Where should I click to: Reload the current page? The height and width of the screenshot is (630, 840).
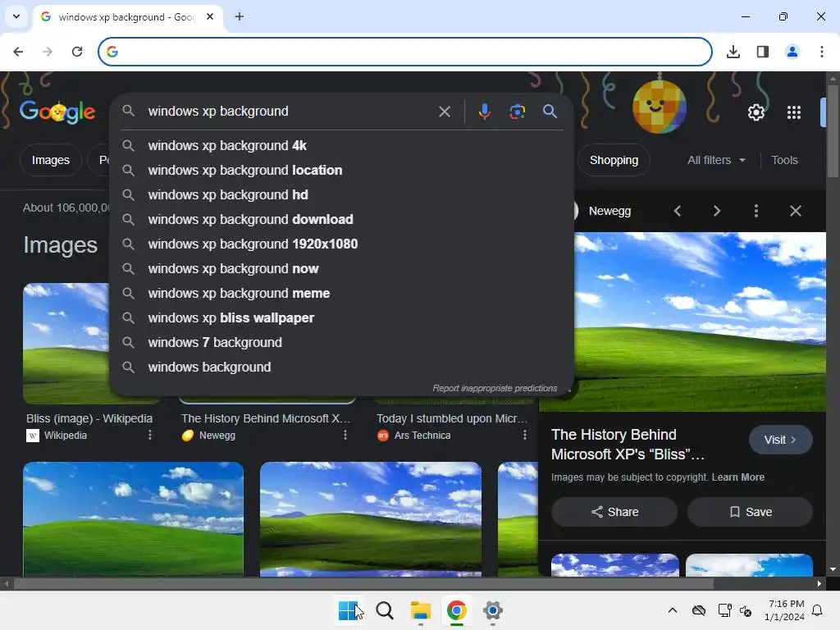pyautogui.click(x=77, y=52)
